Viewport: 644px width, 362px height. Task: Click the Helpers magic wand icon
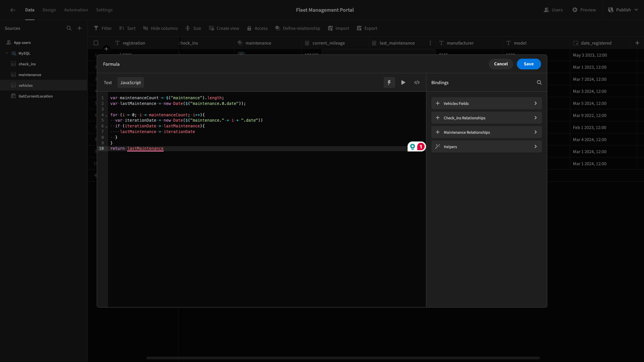pos(438,146)
